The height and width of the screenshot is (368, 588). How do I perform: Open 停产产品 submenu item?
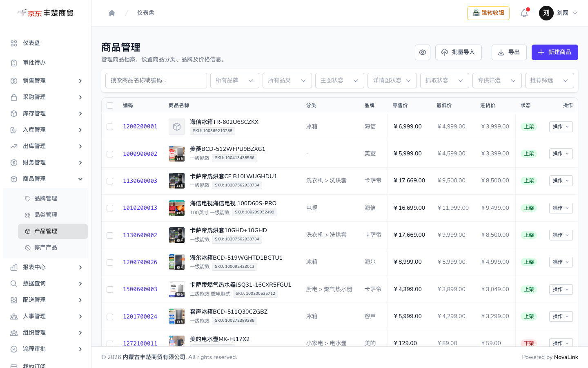[x=53, y=248]
